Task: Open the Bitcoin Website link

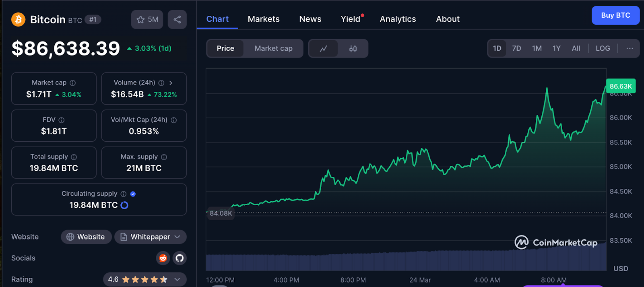Action: (x=86, y=237)
